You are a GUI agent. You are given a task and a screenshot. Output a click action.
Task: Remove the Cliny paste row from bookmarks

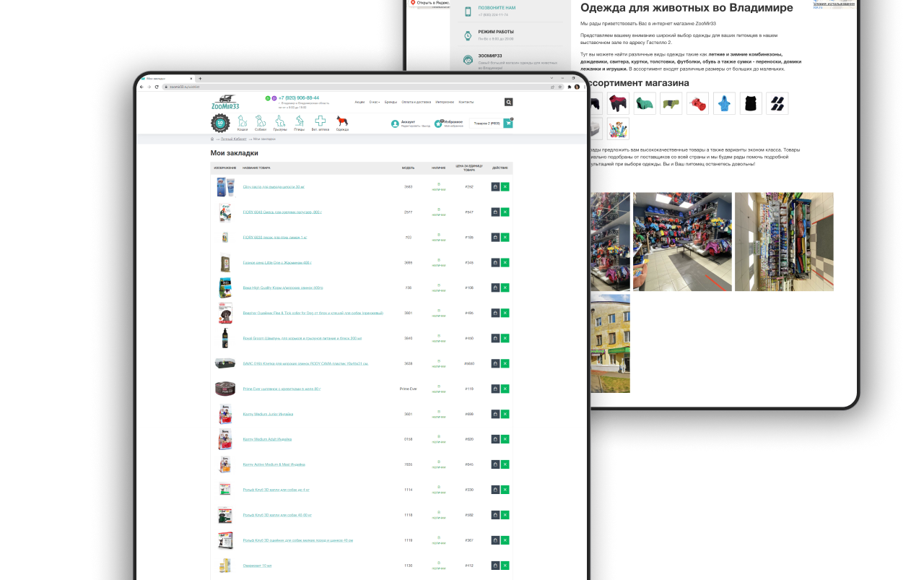coord(505,186)
